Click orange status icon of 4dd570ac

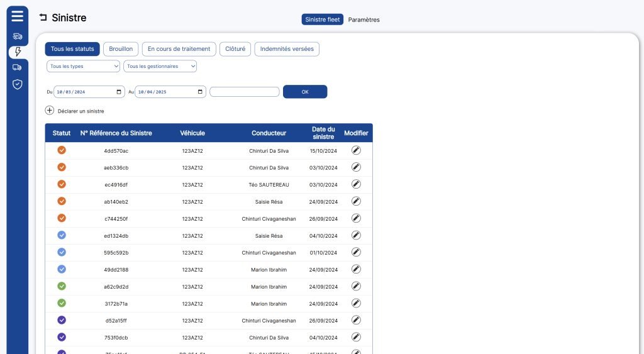coord(62,150)
